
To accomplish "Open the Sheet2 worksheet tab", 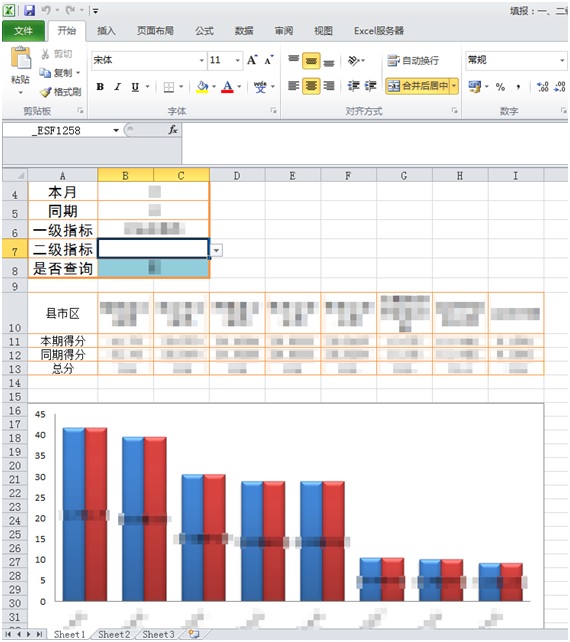I will click(x=114, y=634).
